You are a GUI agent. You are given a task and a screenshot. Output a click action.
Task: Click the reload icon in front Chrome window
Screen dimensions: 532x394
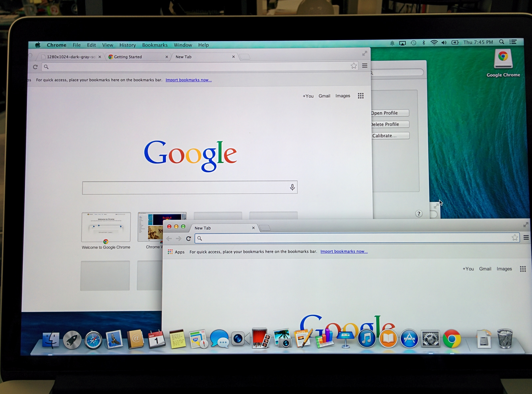point(189,238)
